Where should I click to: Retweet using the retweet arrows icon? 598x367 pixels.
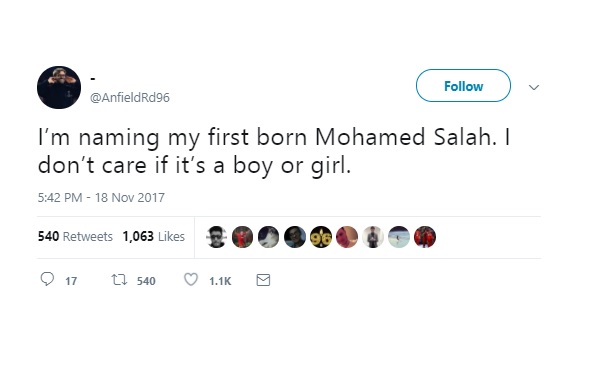pyautogui.click(x=119, y=280)
